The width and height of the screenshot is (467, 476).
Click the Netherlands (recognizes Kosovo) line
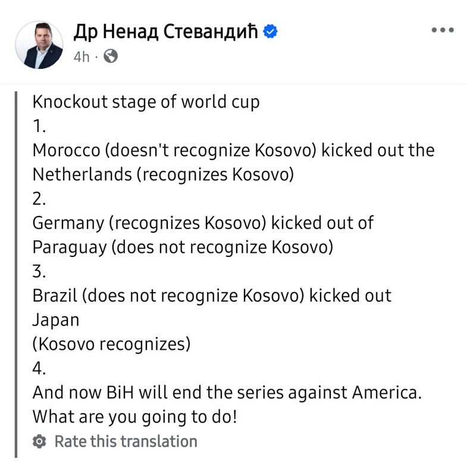tap(163, 174)
